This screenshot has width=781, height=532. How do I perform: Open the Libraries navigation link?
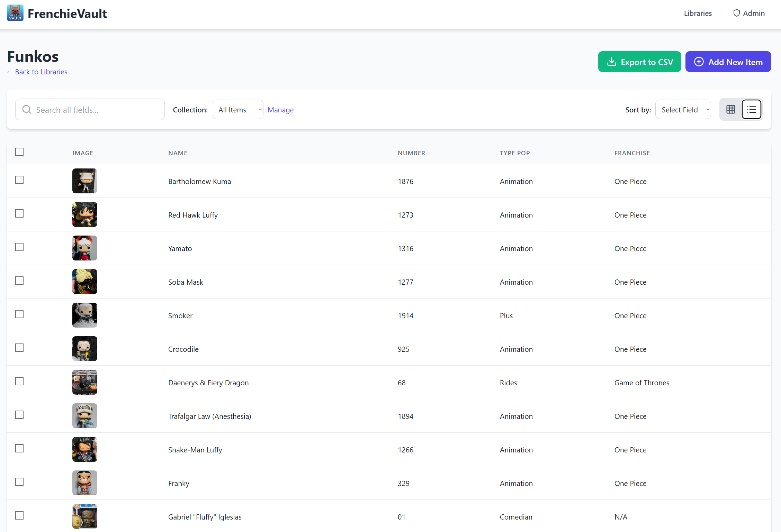tap(698, 13)
